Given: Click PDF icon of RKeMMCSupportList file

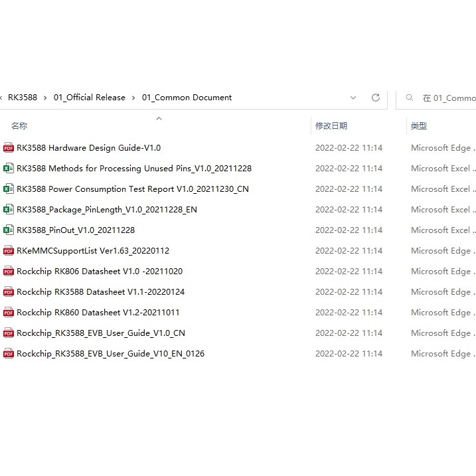Looking at the screenshot, I should (9, 251).
